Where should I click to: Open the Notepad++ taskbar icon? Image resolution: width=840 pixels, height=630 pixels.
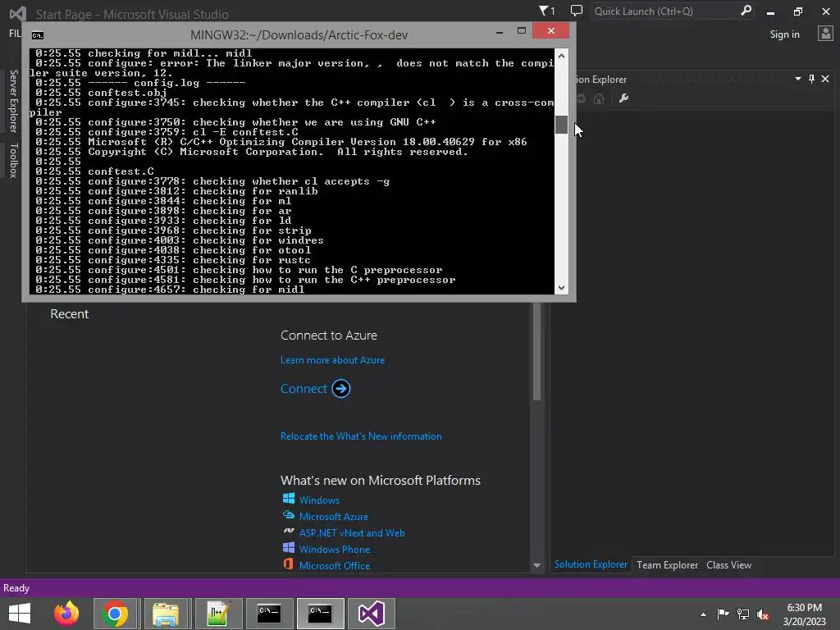point(218,614)
